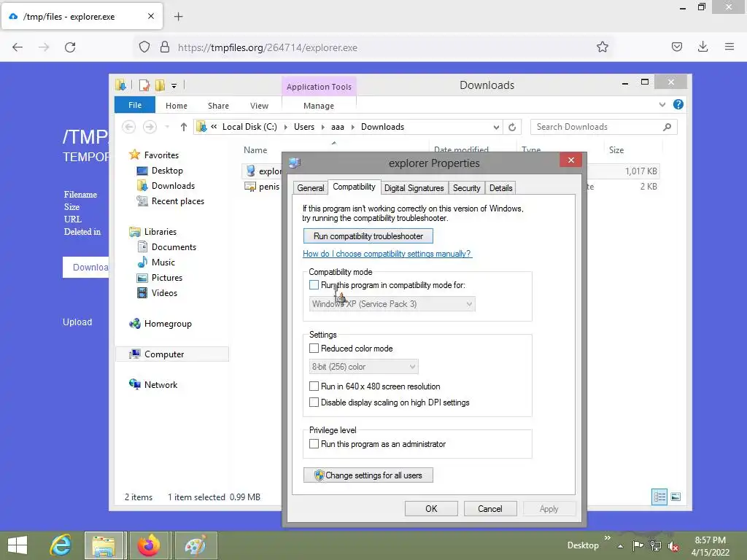Click New folder quick access toolbar icon
Screen dimensions: 747x560
coord(160,85)
